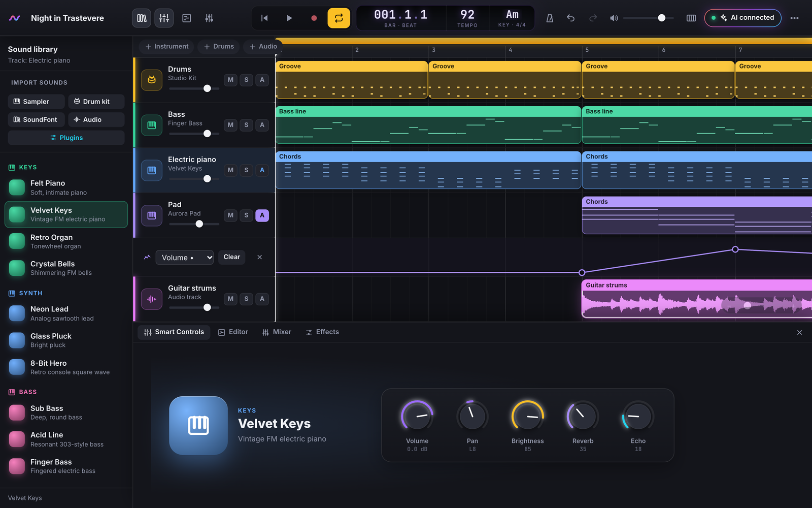Clear the automation lane
Screen dimensions: 812x508
pyautogui.click(x=232, y=257)
